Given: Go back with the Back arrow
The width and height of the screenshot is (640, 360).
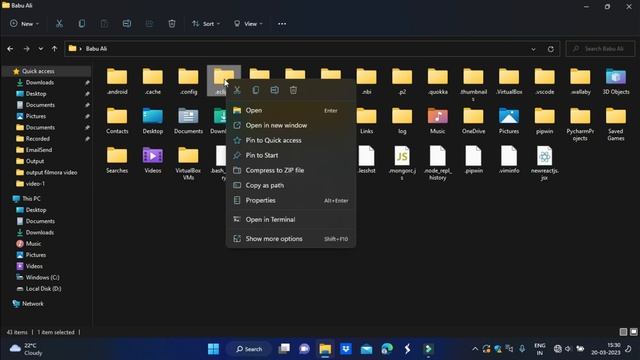Looking at the screenshot, I should pos(10,49).
